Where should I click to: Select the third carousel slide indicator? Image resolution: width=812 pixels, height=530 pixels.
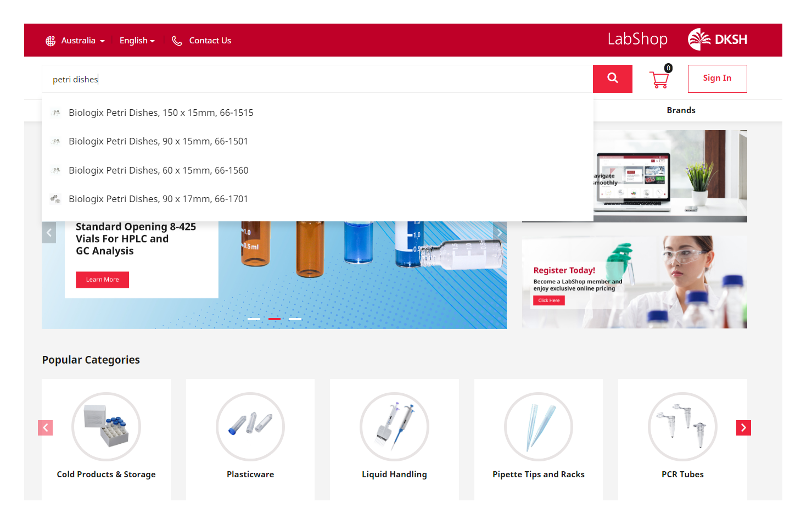[x=295, y=319]
